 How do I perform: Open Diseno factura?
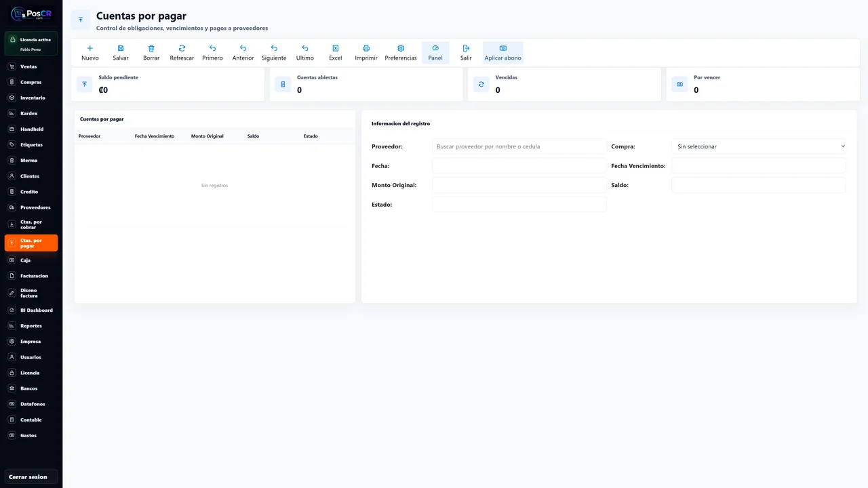coord(31,293)
